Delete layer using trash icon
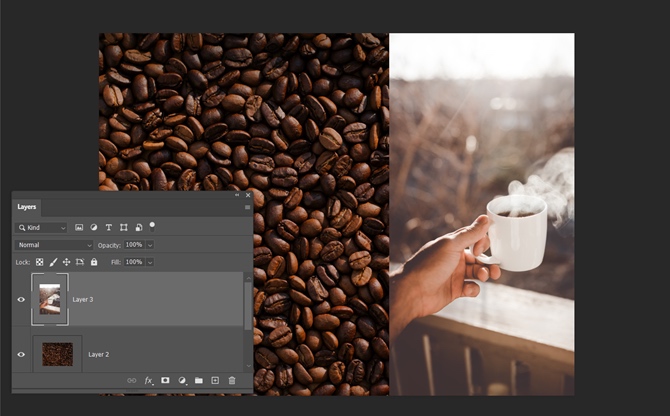670x416 pixels. [x=232, y=380]
